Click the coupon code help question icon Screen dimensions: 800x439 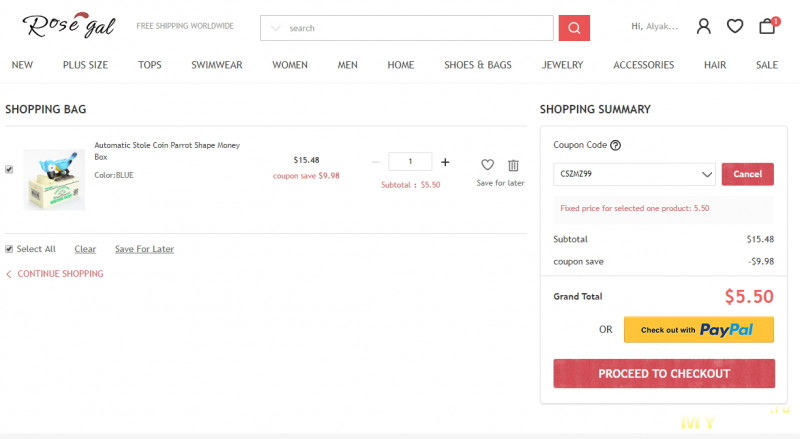point(616,145)
